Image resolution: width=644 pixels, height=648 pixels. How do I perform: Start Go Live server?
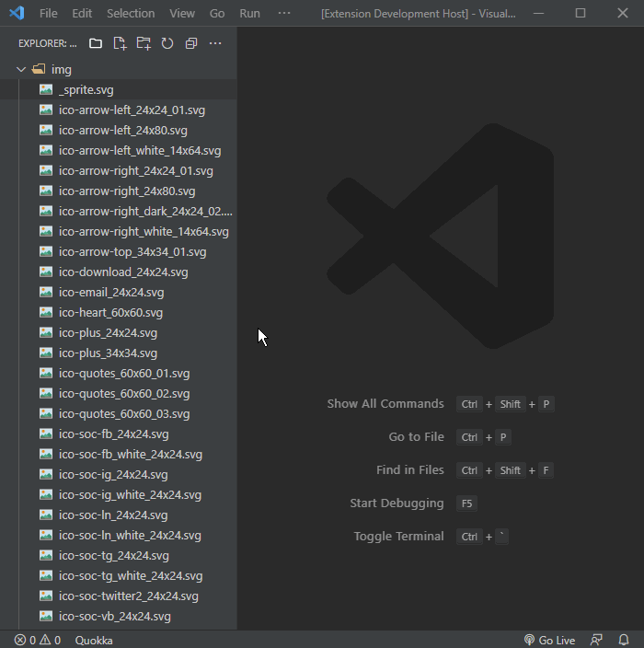549,640
